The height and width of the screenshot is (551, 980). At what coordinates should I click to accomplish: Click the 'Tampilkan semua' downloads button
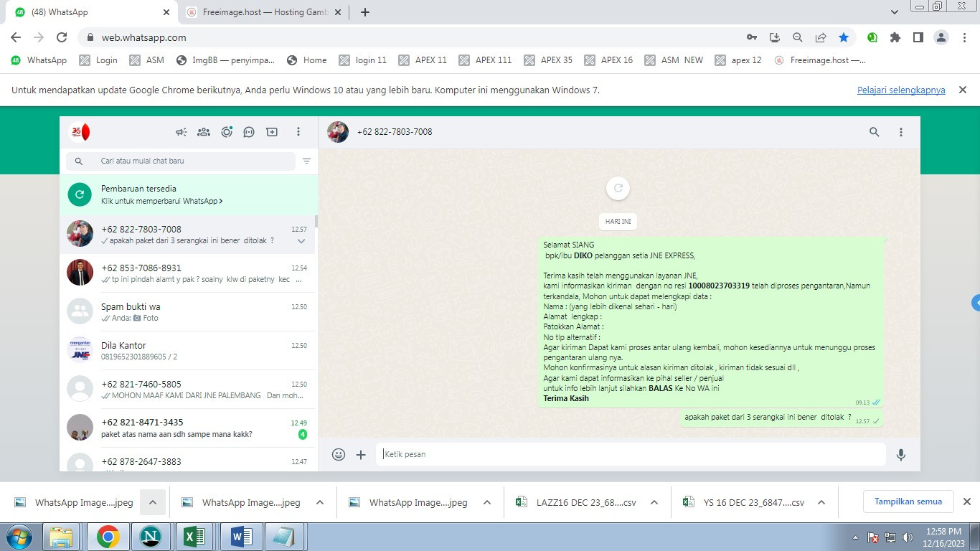click(x=908, y=501)
